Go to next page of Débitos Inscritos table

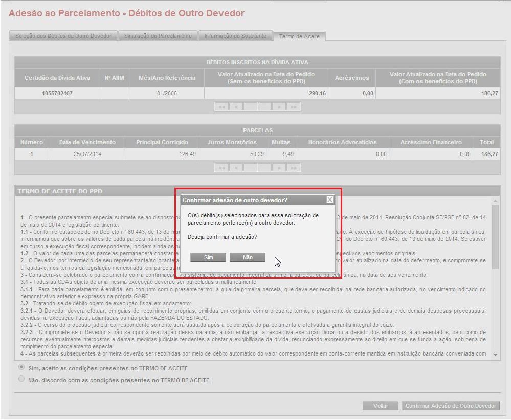(279, 107)
